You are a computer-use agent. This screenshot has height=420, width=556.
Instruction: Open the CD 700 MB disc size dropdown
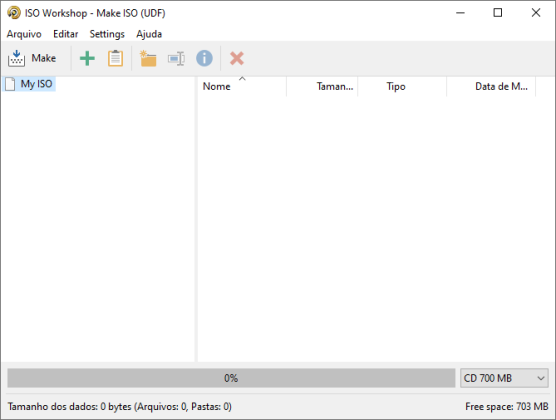click(x=504, y=378)
